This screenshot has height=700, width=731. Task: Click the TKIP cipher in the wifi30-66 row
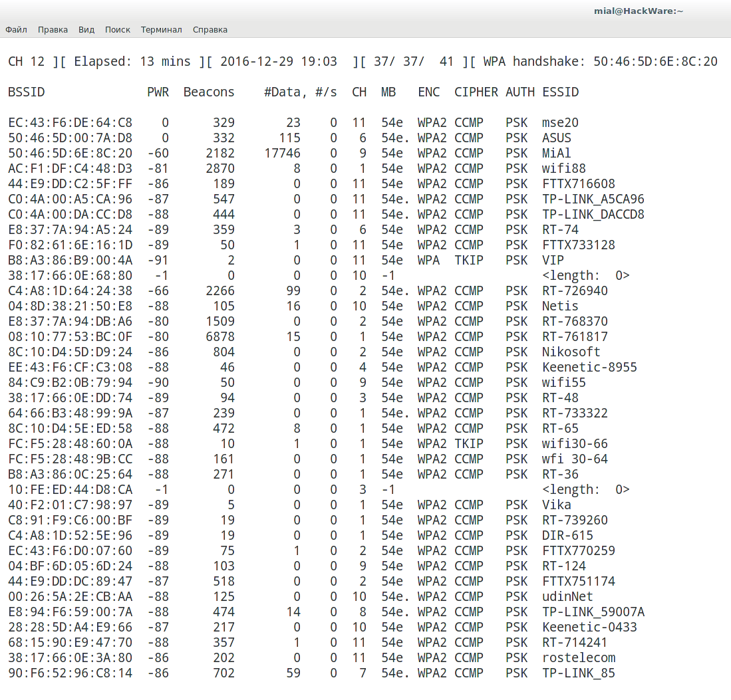click(x=469, y=444)
